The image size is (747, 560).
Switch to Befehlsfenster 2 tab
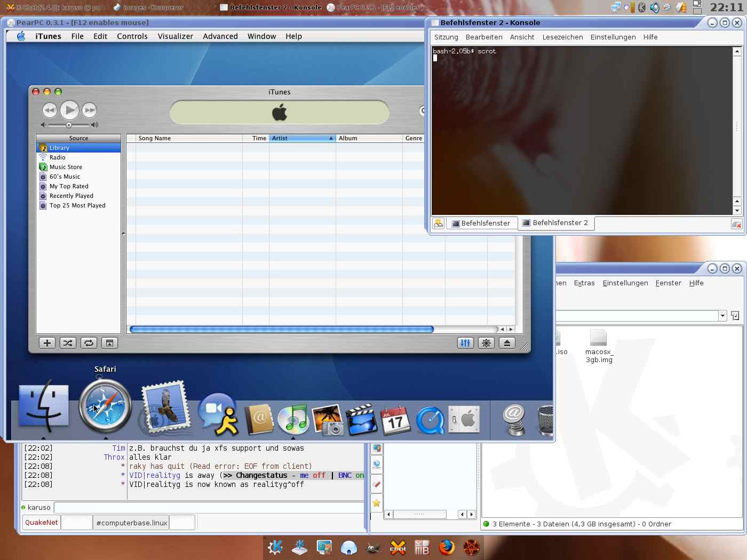click(x=556, y=223)
